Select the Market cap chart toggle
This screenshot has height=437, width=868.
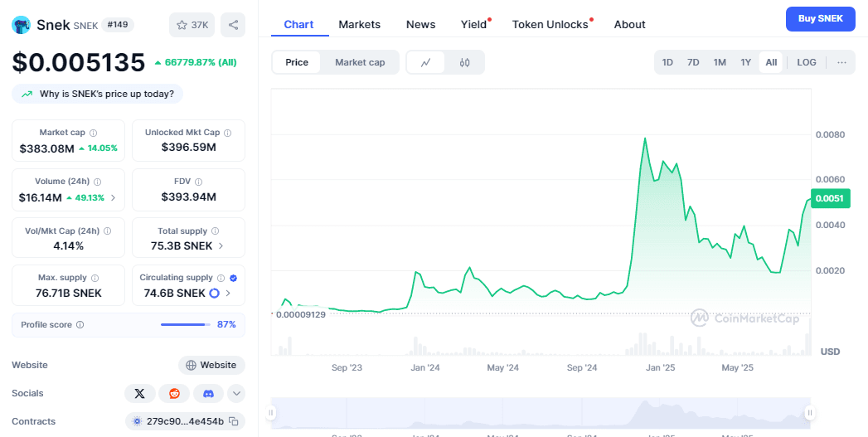[x=360, y=62]
